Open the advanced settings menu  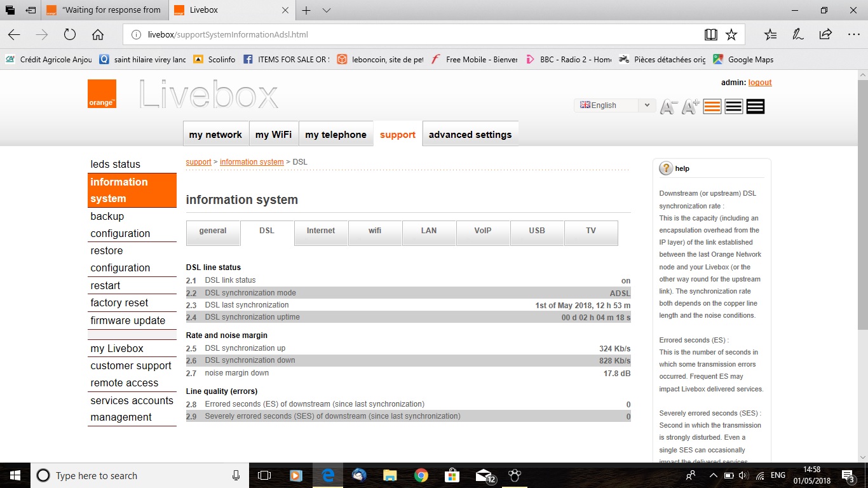pyautogui.click(x=470, y=134)
